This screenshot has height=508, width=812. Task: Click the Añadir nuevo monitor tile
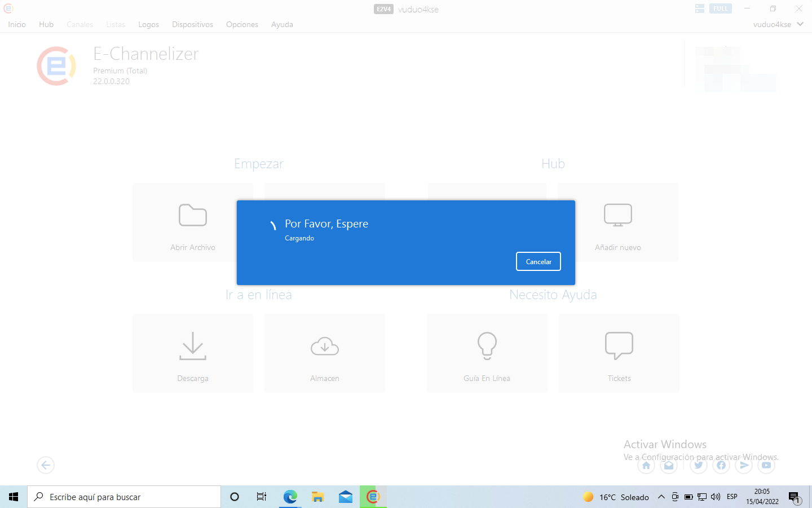point(617,223)
